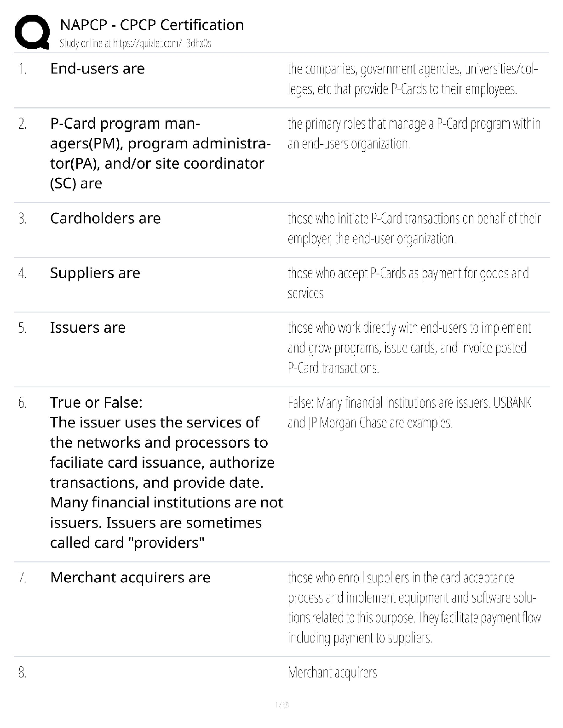Open the quizlet.com study link

click(135, 44)
